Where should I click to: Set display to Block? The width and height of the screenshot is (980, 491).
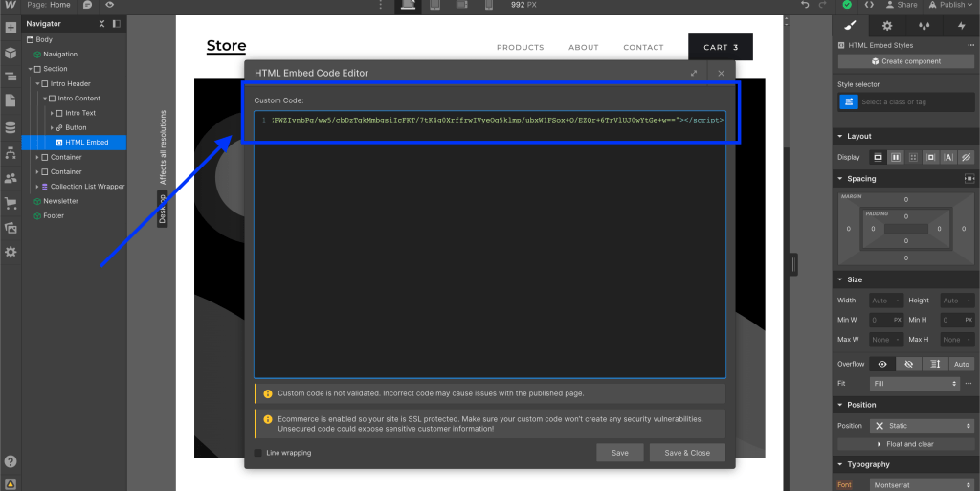878,157
